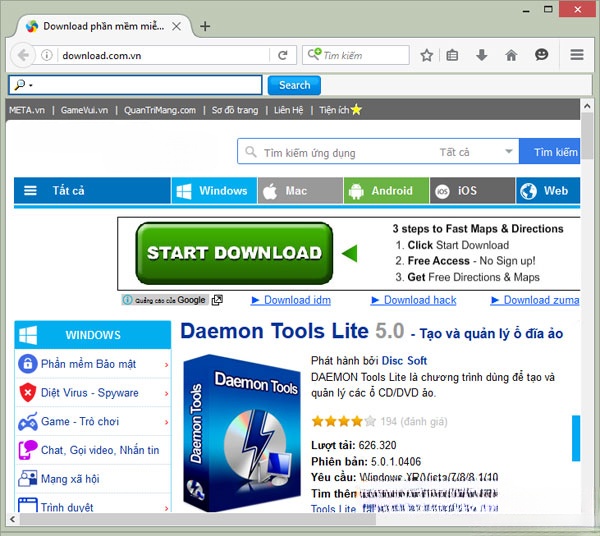Click the horizontal scrollbar left arrow
Viewport: 600px width, 536px height.
coord(13,519)
